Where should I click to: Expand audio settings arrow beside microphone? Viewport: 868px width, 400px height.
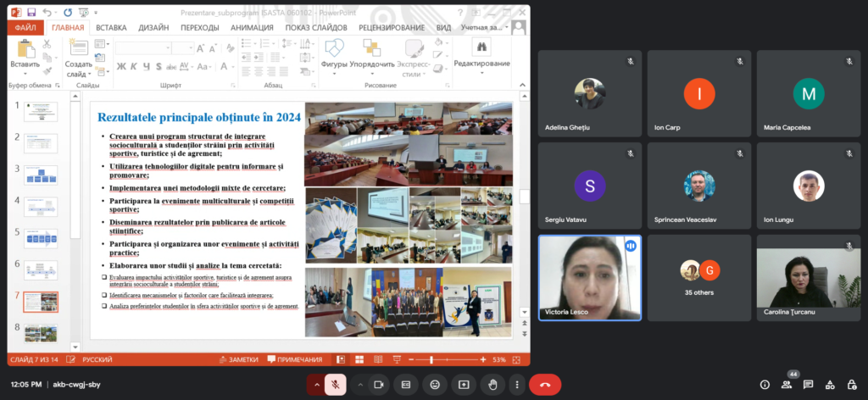tap(317, 384)
